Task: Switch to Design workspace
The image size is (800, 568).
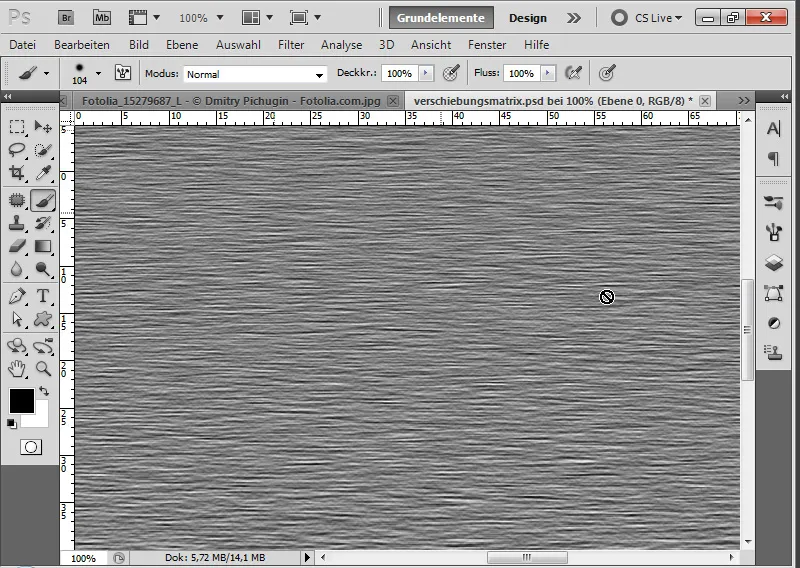Action: 528,18
